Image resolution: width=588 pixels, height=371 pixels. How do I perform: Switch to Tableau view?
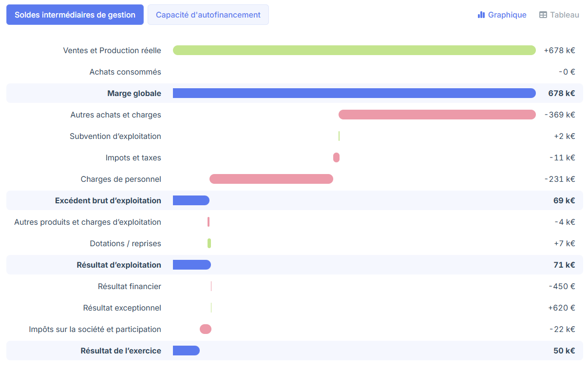tap(559, 15)
